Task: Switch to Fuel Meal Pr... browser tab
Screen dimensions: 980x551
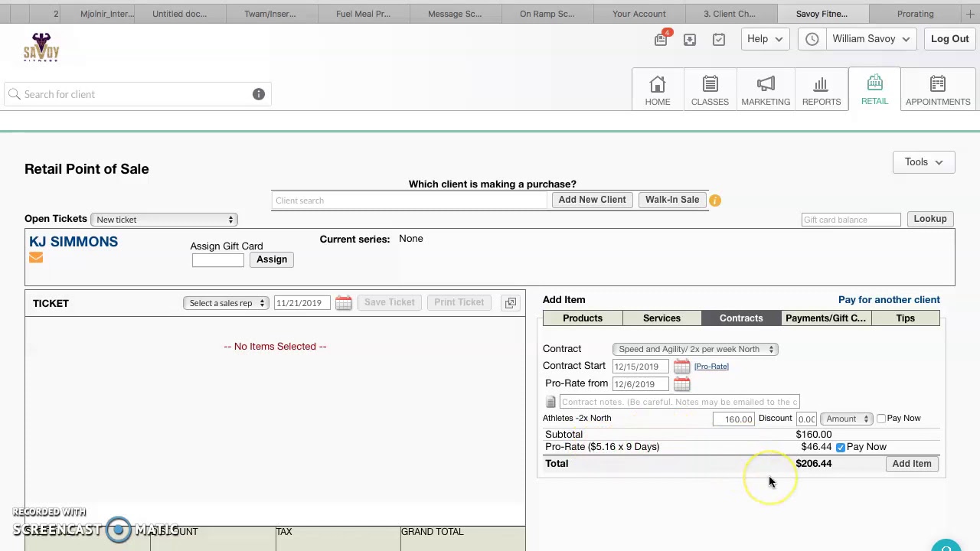Action: tap(364, 14)
